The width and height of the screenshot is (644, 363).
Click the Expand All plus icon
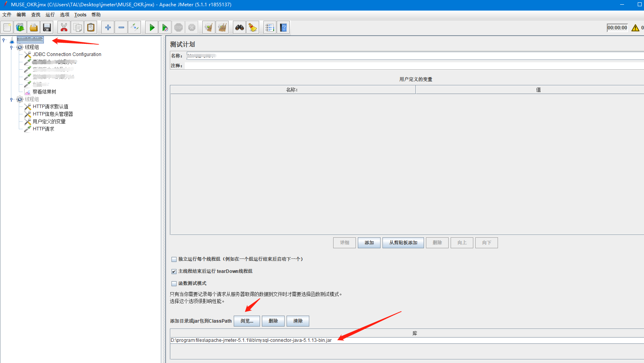(108, 27)
